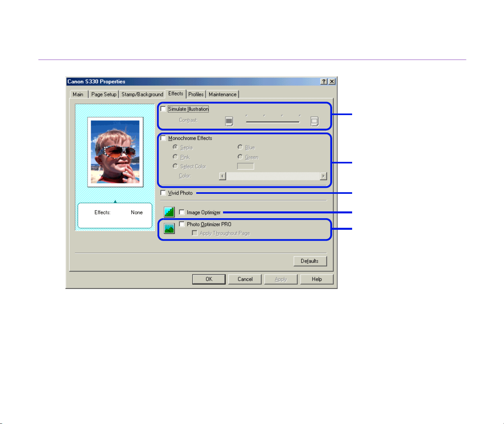Check the Image Optimizer option

point(182,212)
